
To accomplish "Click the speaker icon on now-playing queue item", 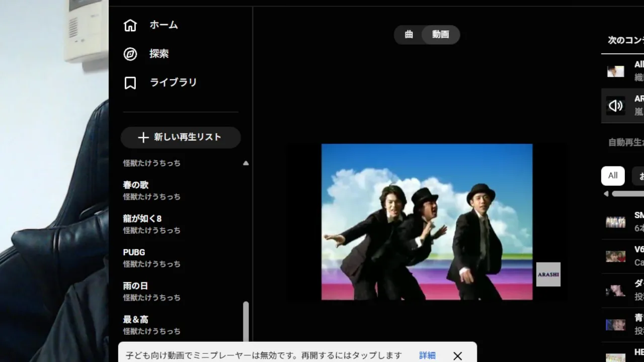I will [x=615, y=106].
